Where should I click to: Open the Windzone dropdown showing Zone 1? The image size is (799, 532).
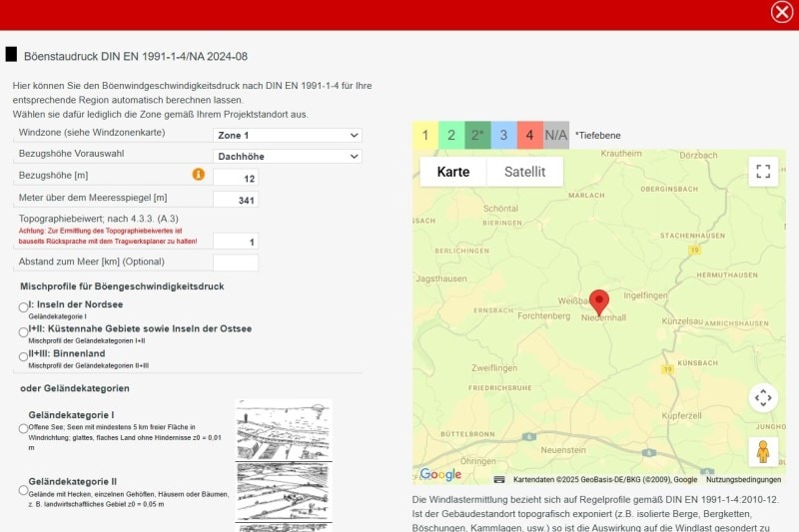288,135
